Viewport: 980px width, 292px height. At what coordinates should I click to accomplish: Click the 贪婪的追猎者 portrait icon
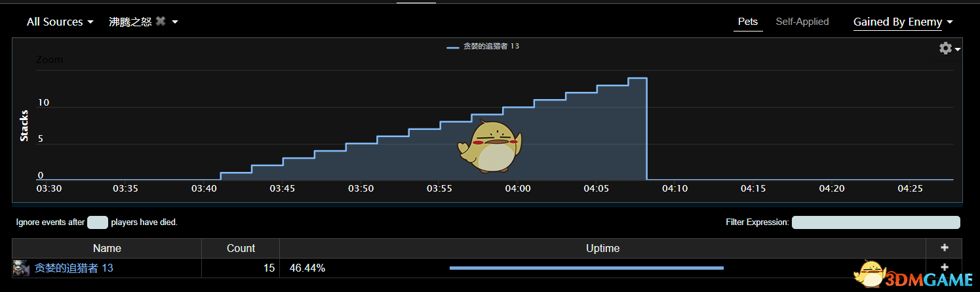coord(22,268)
